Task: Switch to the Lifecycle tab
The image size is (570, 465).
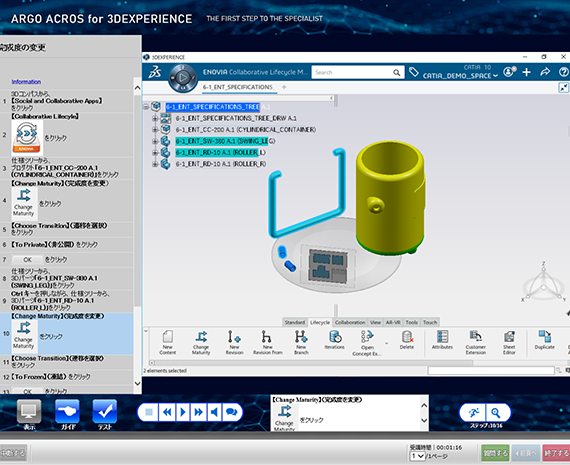Action: click(320, 322)
